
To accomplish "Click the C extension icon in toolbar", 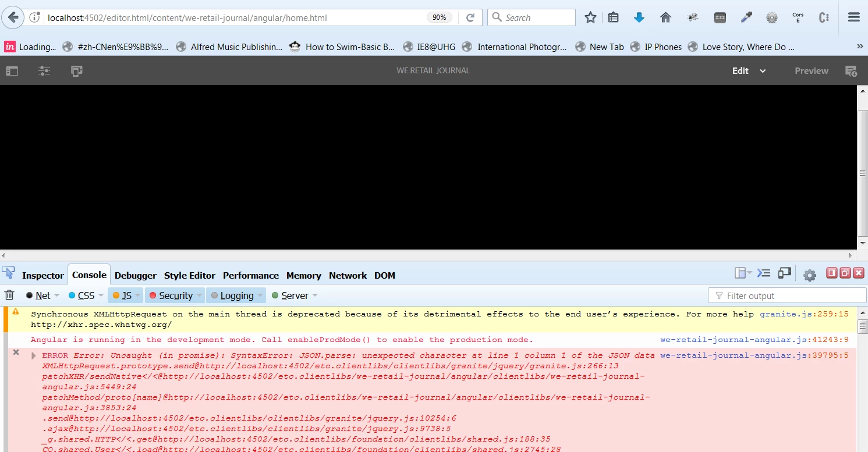I will pos(824,17).
